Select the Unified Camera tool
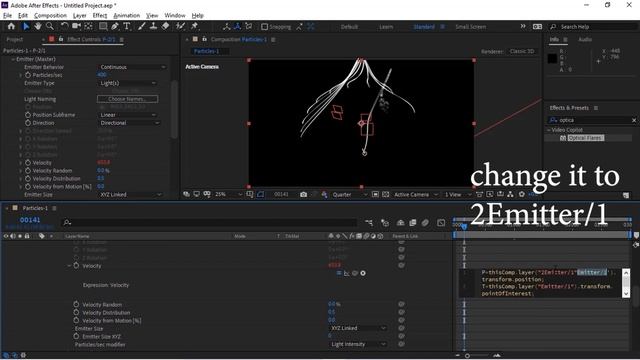Viewport: 640px width, 360px height. tap(76, 27)
